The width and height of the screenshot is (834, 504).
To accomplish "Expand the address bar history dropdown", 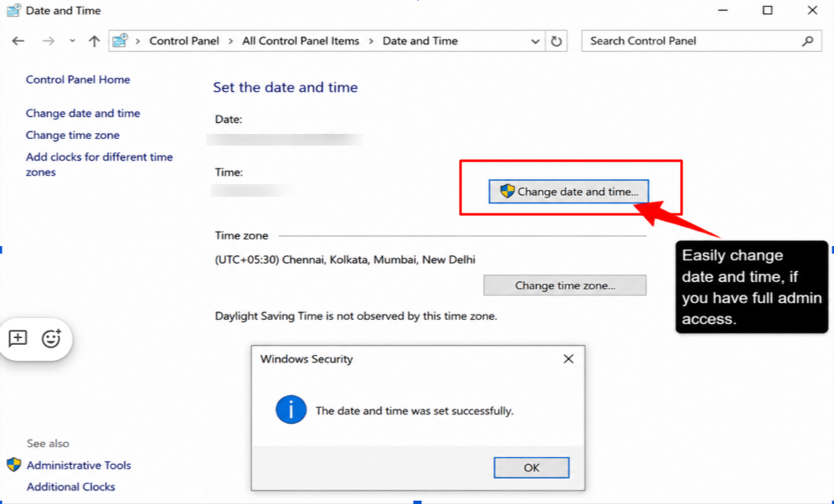I will pos(535,42).
